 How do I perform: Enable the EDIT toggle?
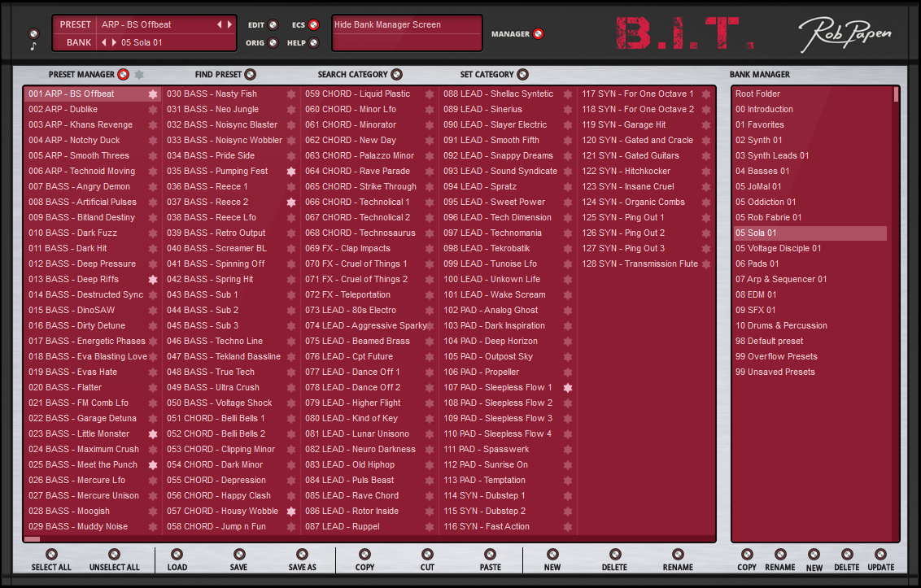pos(273,25)
